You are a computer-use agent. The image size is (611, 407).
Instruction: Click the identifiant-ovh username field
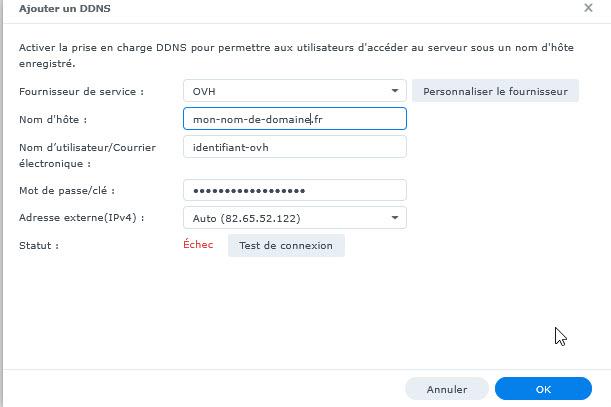click(x=295, y=147)
